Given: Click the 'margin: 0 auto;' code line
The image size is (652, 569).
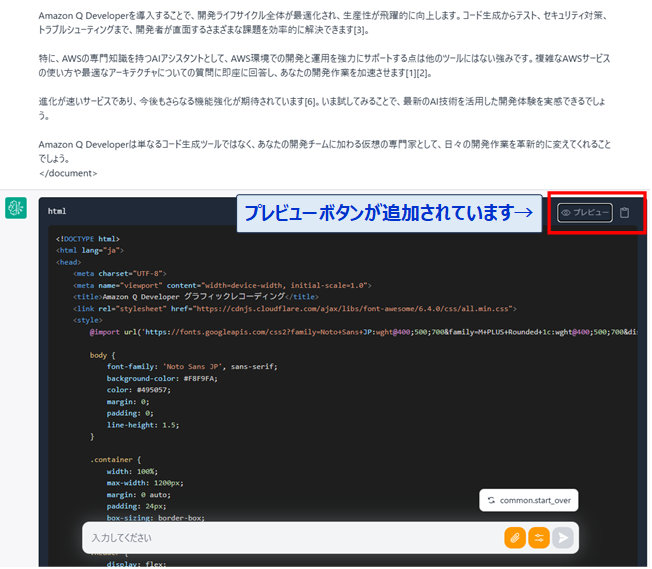Looking at the screenshot, I should (138, 495).
